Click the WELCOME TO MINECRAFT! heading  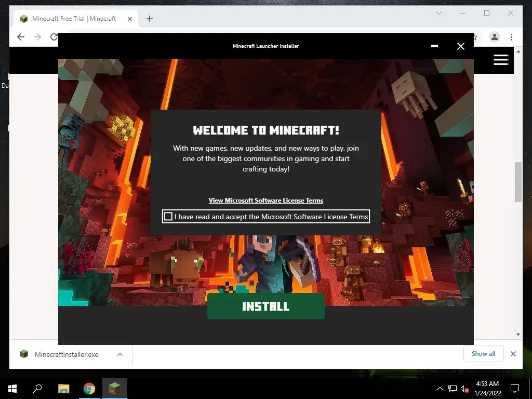(266, 130)
